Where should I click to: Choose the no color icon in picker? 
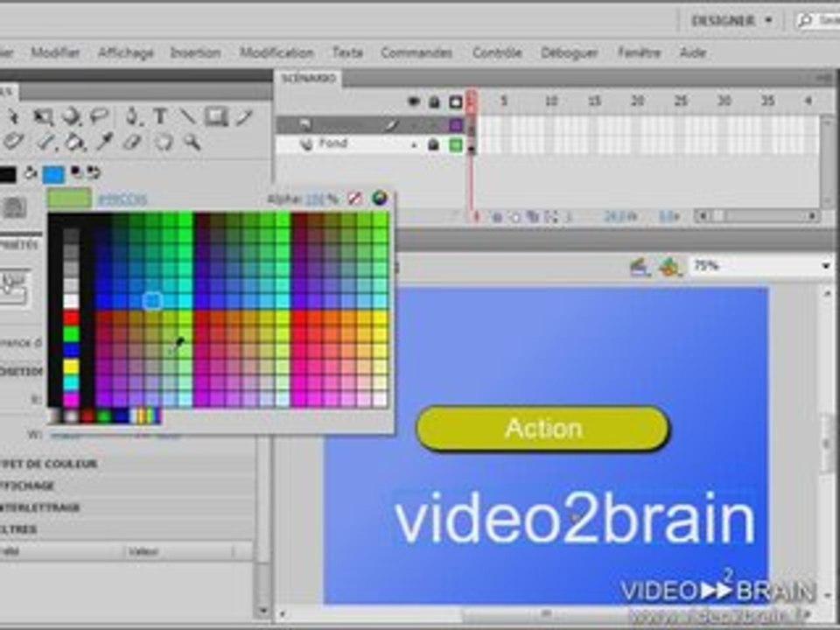pos(354,199)
